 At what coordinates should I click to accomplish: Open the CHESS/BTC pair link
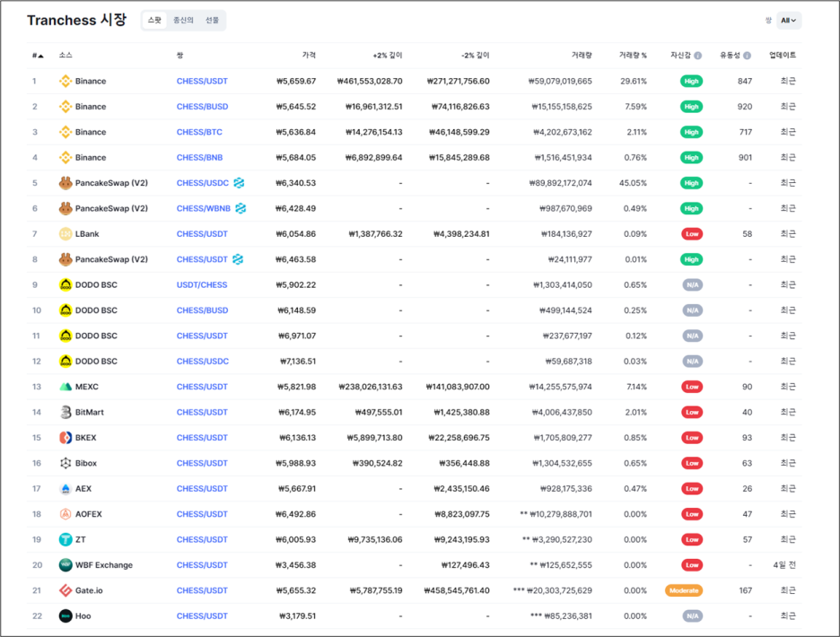tap(199, 132)
